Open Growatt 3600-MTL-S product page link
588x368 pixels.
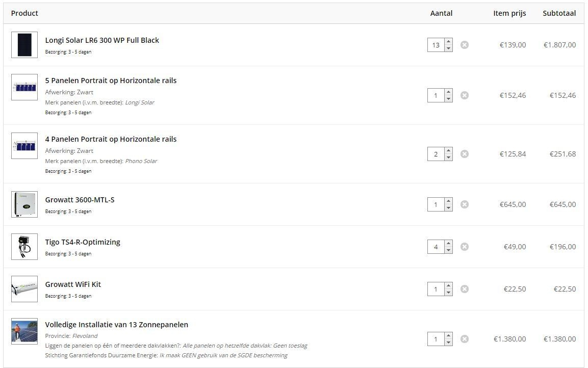pyautogui.click(x=80, y=200)
